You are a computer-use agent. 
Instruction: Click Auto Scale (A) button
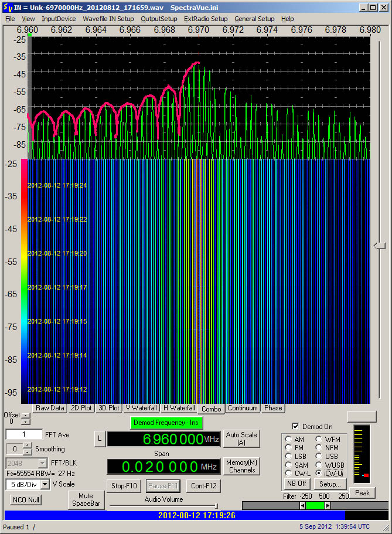(x=241, y=438)
